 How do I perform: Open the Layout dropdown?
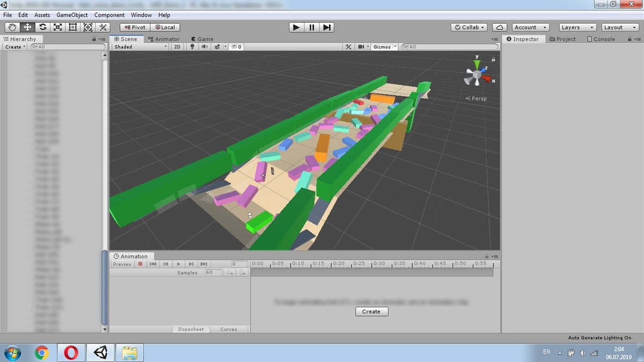pyautogui.click(x=620, y=27)
